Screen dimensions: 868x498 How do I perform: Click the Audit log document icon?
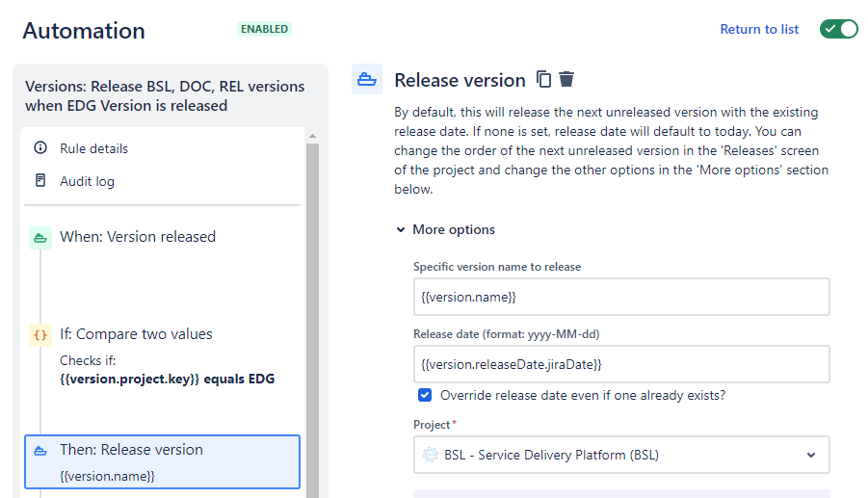pyautogui.click(x=40, y=180)
